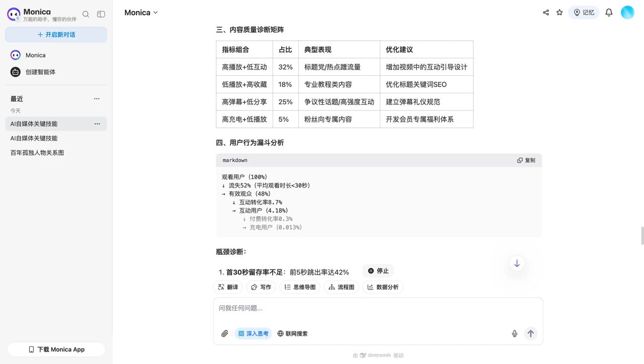Click table cell 32% in 占比 column
This screenshot has height=364, width=644.
click(285, 67)
